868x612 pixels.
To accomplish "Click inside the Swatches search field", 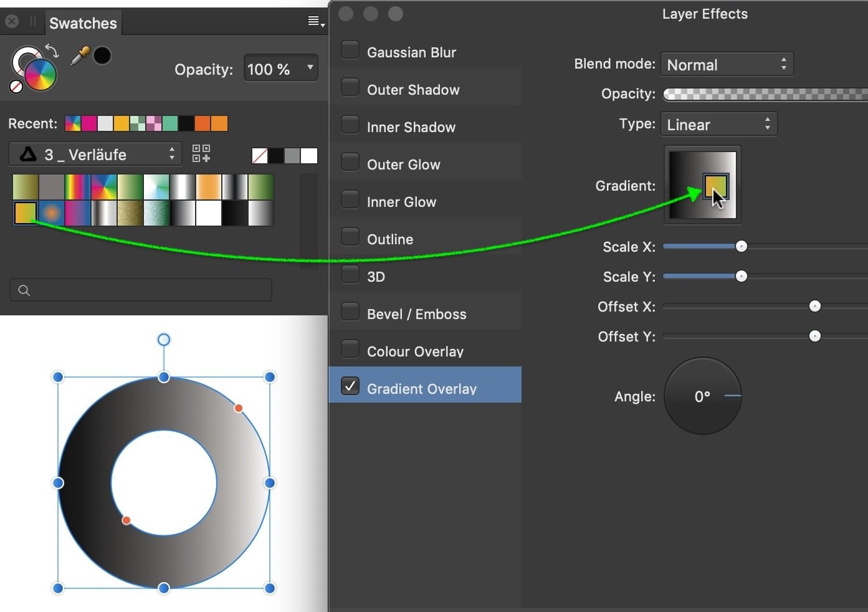I will coord(140,290).
